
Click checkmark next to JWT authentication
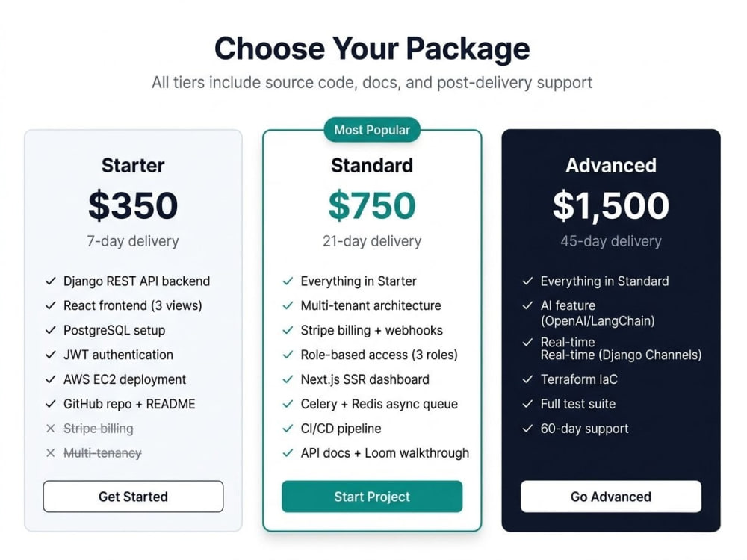pos(51,355)
